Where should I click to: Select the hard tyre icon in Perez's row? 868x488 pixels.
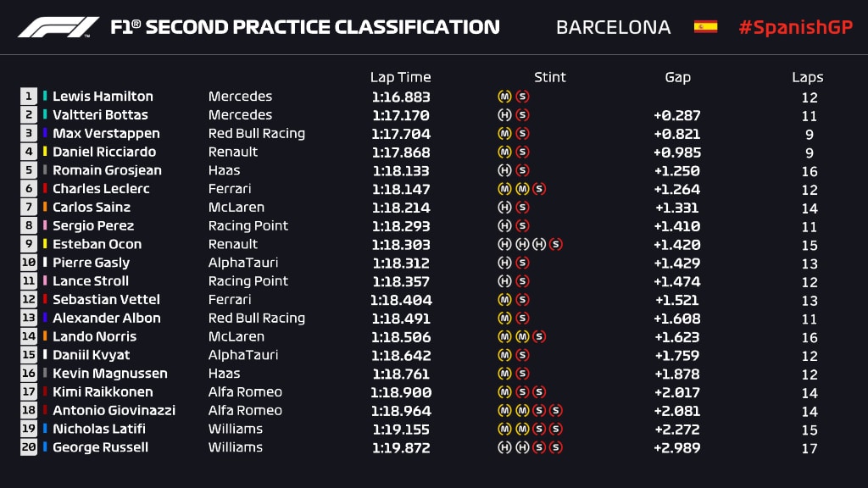coord(504,226)
